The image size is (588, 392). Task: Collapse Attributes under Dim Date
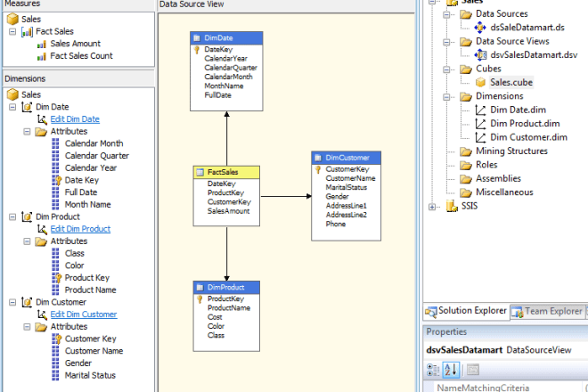pyautogui.click(x=27, y=132)
